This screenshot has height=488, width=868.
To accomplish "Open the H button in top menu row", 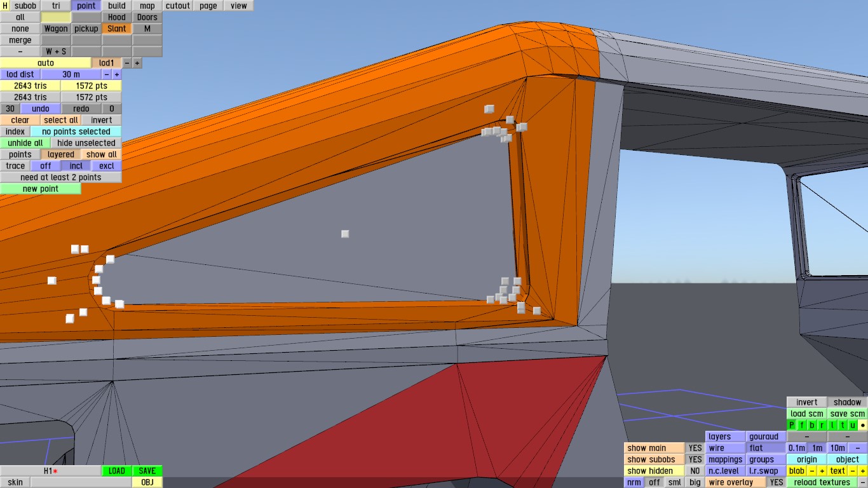I will pos(5,6).
